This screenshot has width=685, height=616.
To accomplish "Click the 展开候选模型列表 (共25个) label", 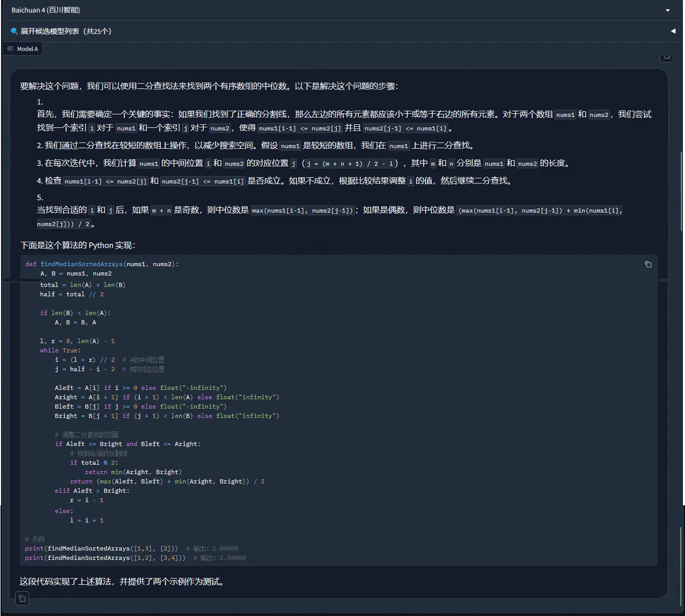I will click(x=66, y=31).
